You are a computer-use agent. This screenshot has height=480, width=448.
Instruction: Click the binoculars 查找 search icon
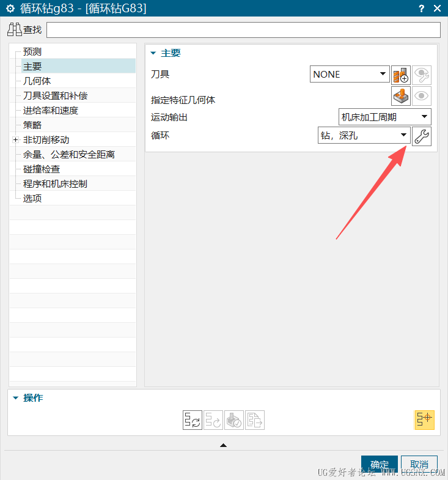[x=15, y=30]
